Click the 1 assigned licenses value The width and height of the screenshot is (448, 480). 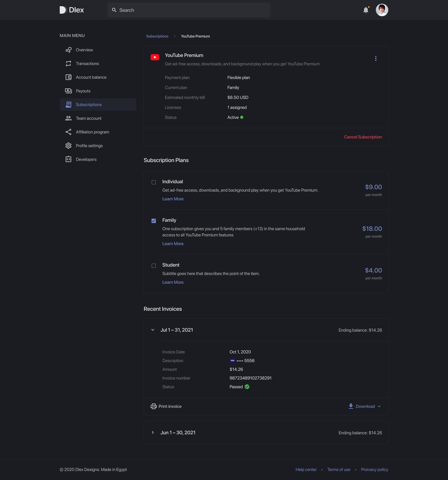click(237, 107)
